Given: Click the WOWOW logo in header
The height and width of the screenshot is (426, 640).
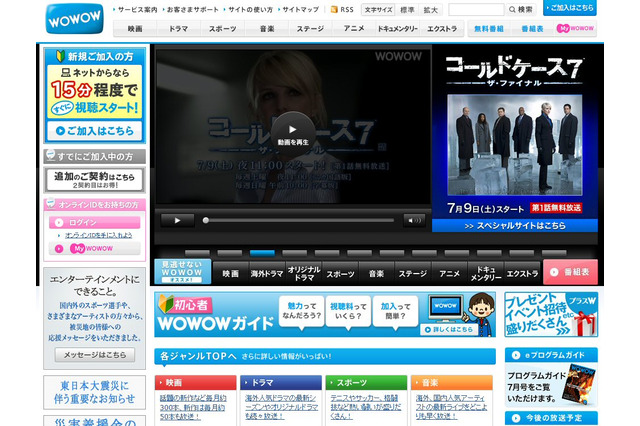Looking at the screenshot, I should click(x=73, y=18).
